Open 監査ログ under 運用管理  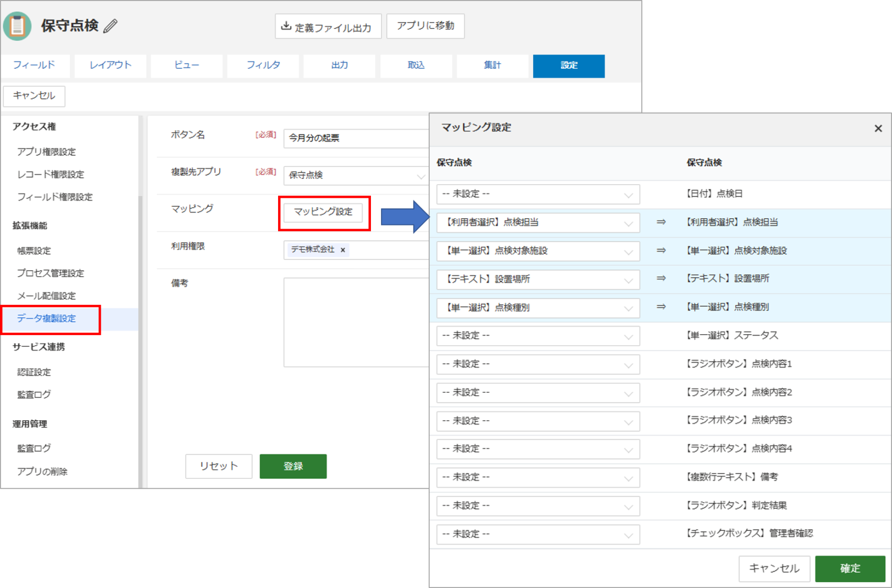34,448
